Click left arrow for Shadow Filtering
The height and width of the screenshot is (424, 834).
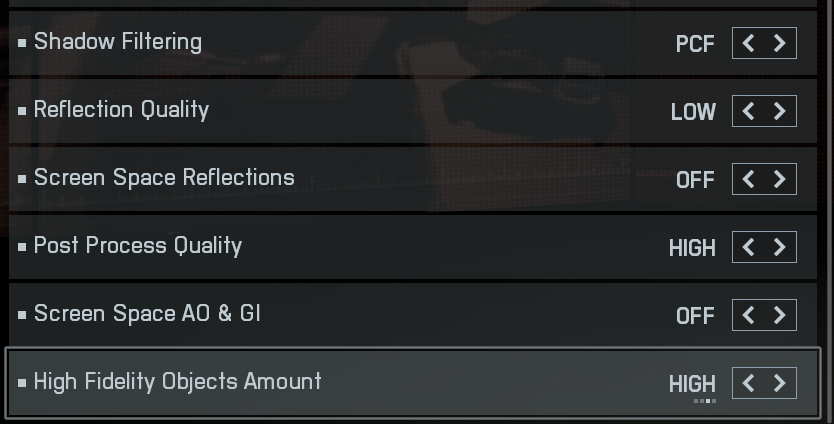pos(749,43)
